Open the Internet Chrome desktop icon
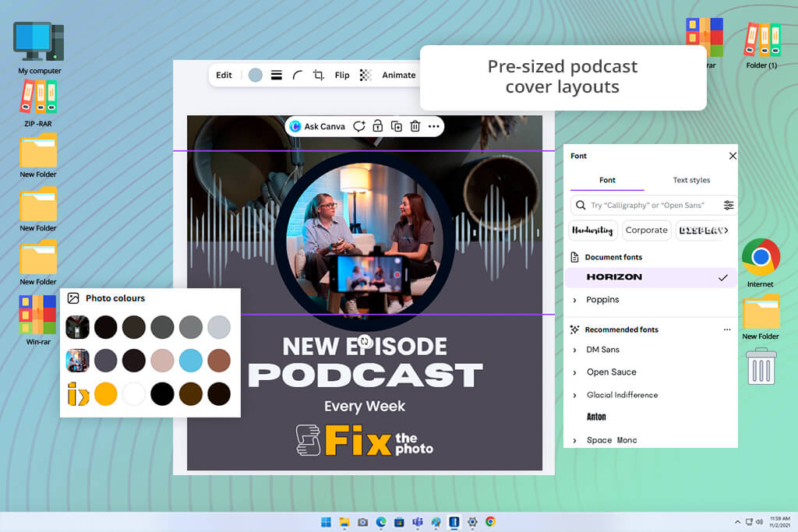Image resolution: width=798 pixels, height=532 pixels. point(761,262)
